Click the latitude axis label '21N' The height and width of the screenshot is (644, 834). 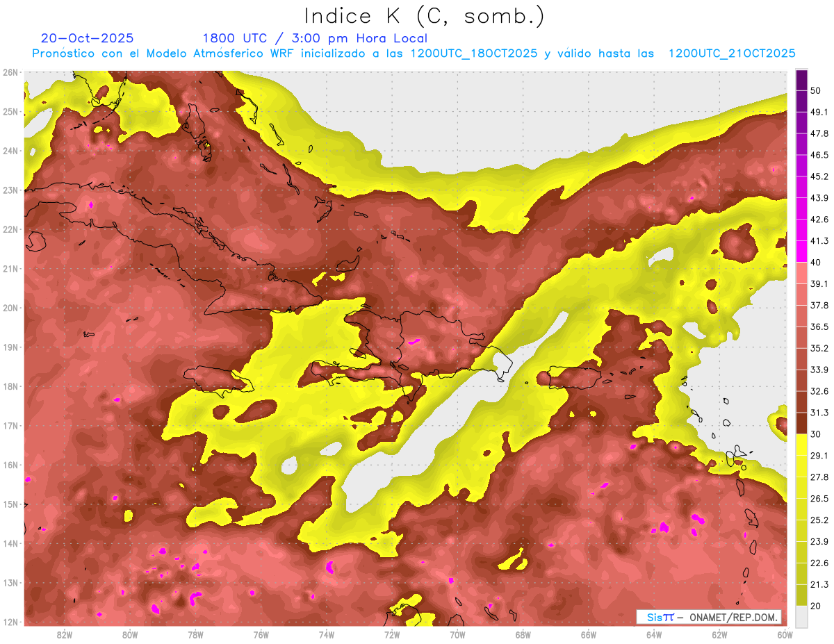pos(10,269)
